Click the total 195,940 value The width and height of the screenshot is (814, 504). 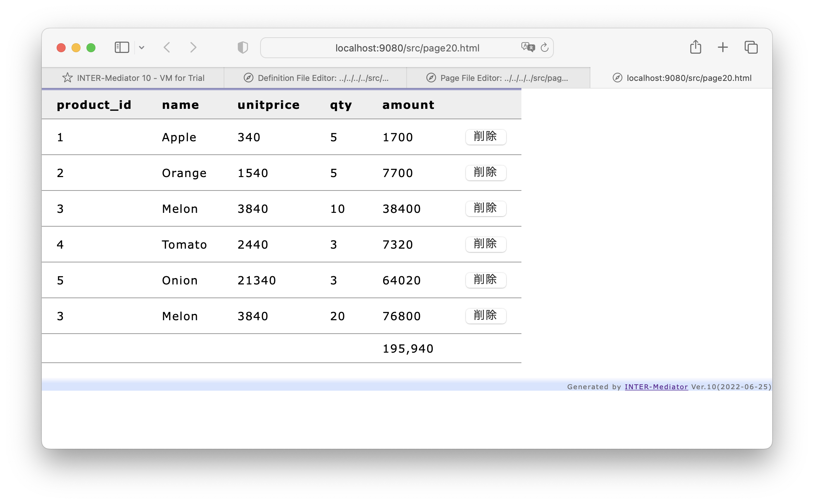tap(408, 349)
